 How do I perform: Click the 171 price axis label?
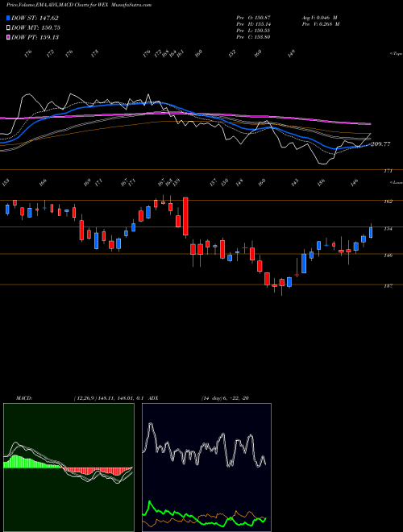point(388,171)
